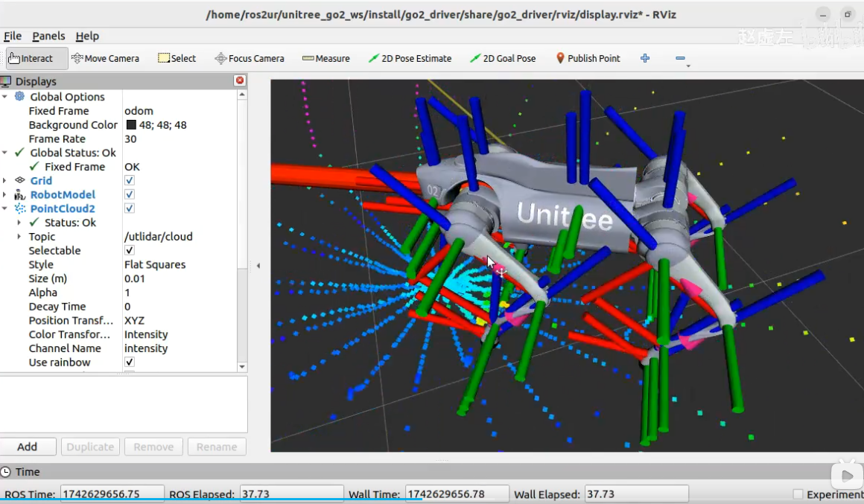Click the ROS Elapsed field

click(291, 494)
